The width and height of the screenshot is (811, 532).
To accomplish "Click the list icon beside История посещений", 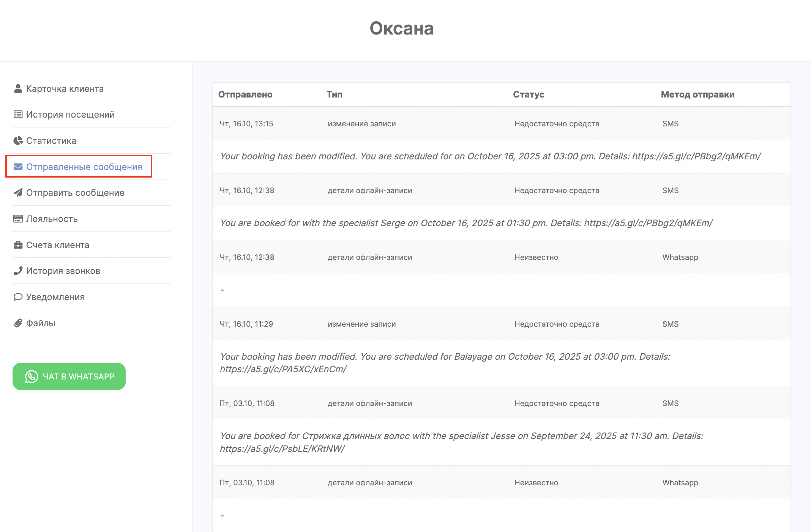I will (18, 115).
